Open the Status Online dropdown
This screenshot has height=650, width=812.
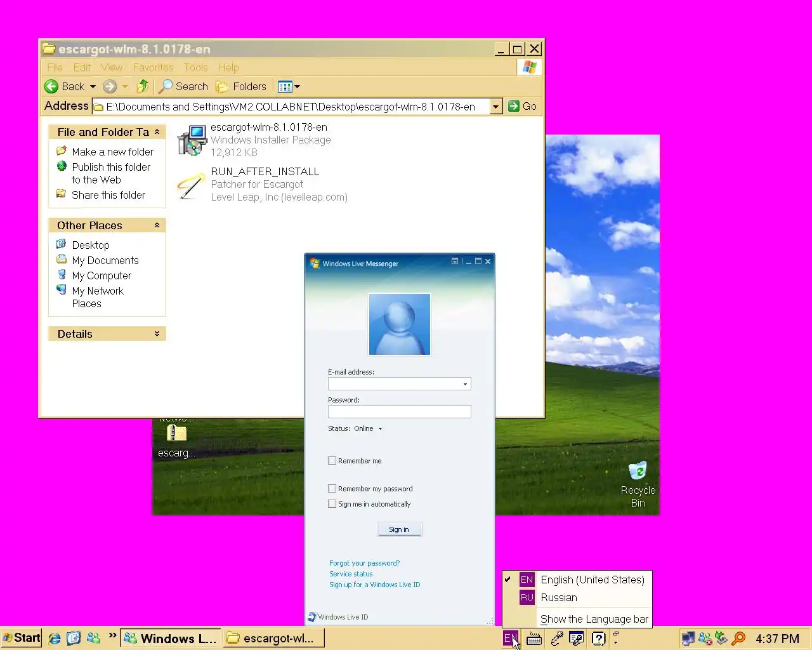pyautogui.click(x=368, y=428)
